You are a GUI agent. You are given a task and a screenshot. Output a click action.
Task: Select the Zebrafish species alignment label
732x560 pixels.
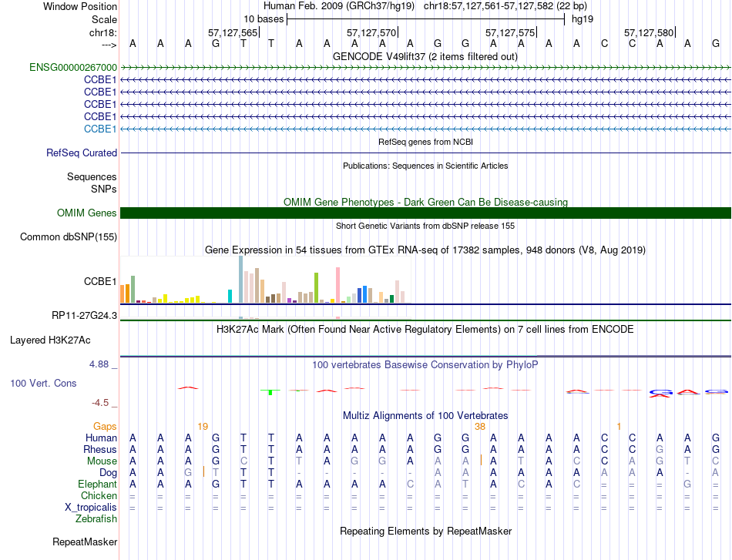tap(96, 518)
